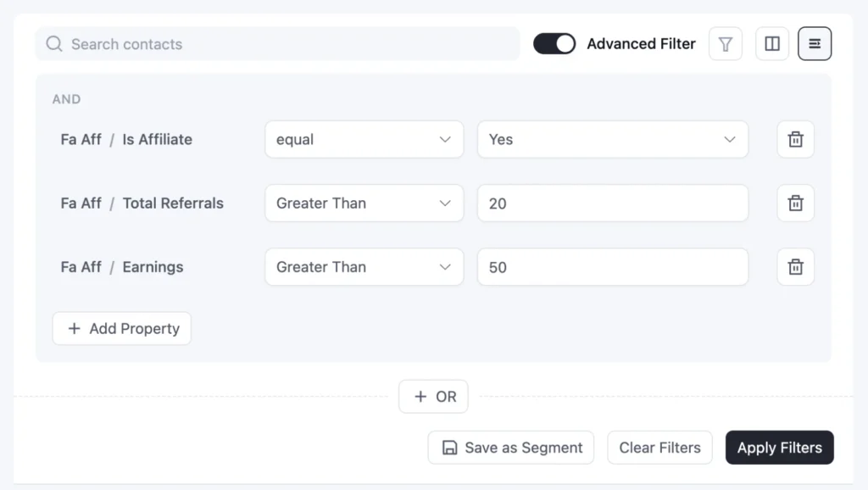Click the 'AND' group label
This screenshot has width=868, height=490.
coord(66,99)
